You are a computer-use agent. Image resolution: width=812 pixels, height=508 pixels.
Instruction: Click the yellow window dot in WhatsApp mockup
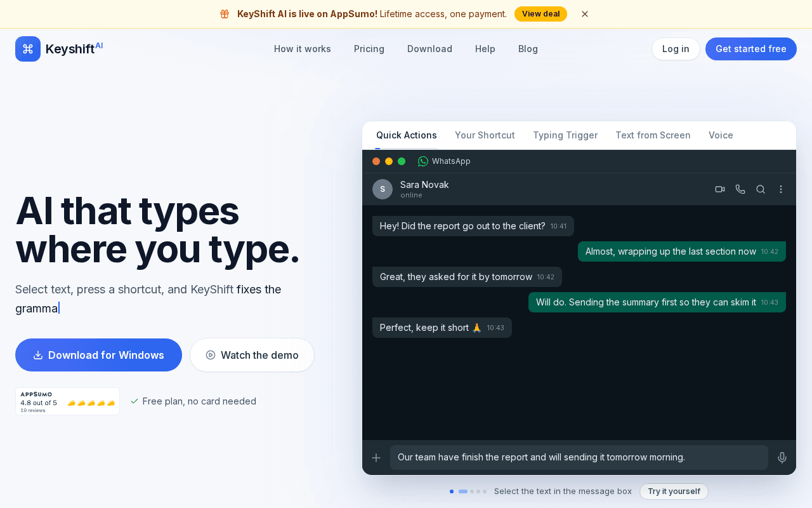[x=389, y=161]
